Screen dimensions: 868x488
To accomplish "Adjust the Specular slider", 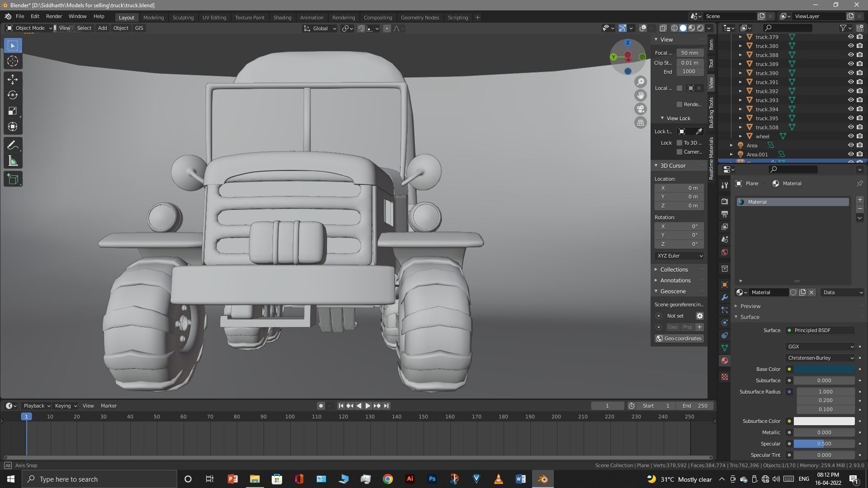I will (824, 444).
